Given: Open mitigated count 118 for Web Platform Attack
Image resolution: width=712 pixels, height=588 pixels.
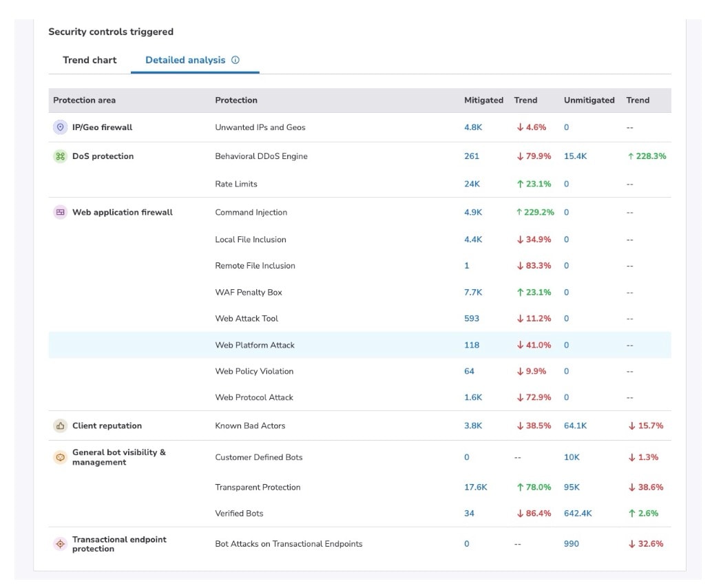Looking at the screenshot, I should 471,345.
